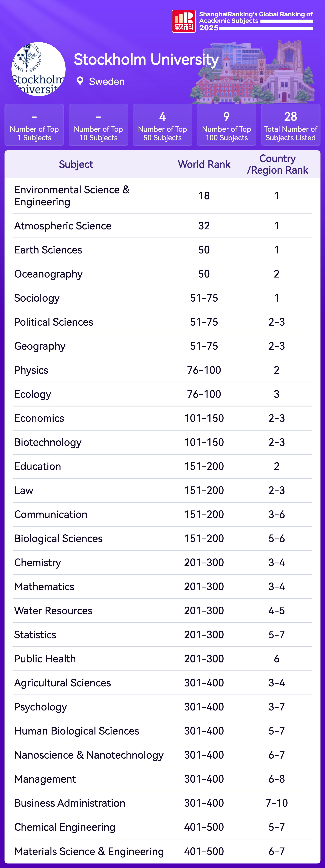Screen dimensions: 325x868
Task: Open the Biotechnology subject entry
Action: click(x=48, y=442)
